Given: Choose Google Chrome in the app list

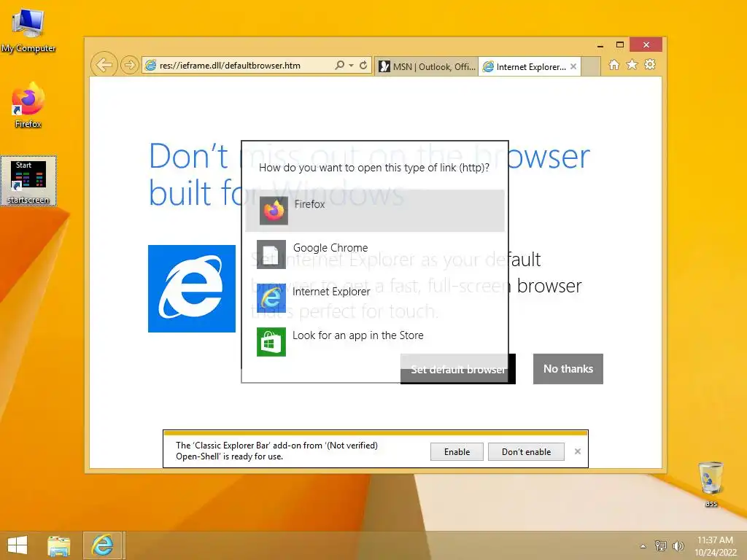Looking at the screenshot, I should (x=375, y=254).
